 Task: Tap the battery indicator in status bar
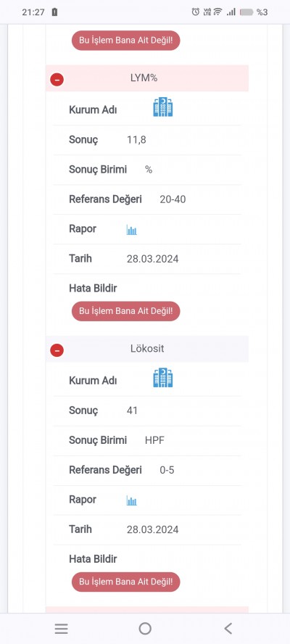point(246,12)
